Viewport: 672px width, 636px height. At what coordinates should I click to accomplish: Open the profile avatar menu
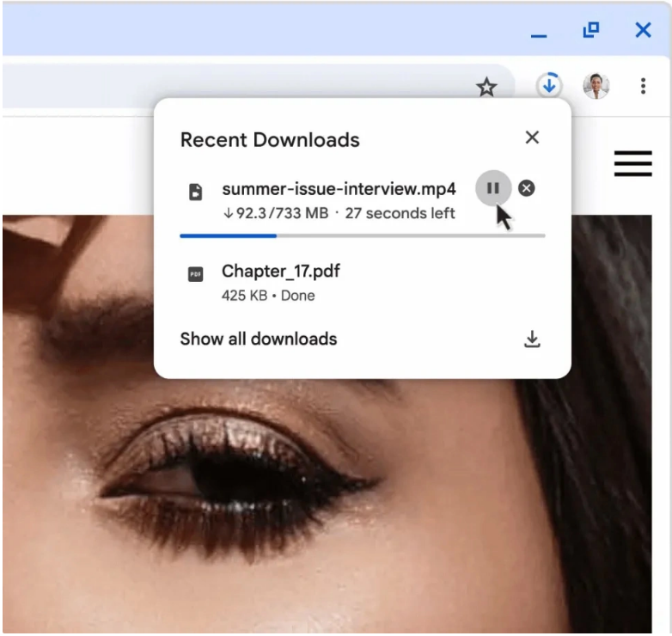click(x=596, y=85)
